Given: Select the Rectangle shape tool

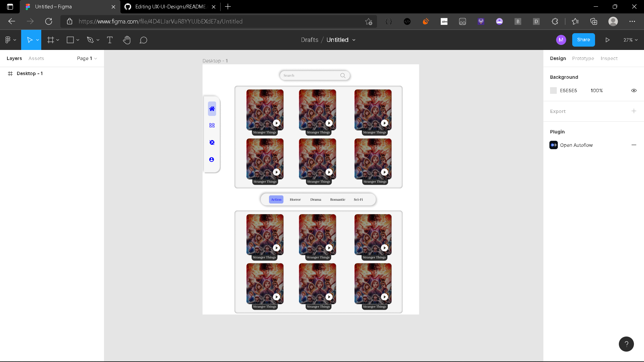Looking at the screenshot, I should click(70, 40).
